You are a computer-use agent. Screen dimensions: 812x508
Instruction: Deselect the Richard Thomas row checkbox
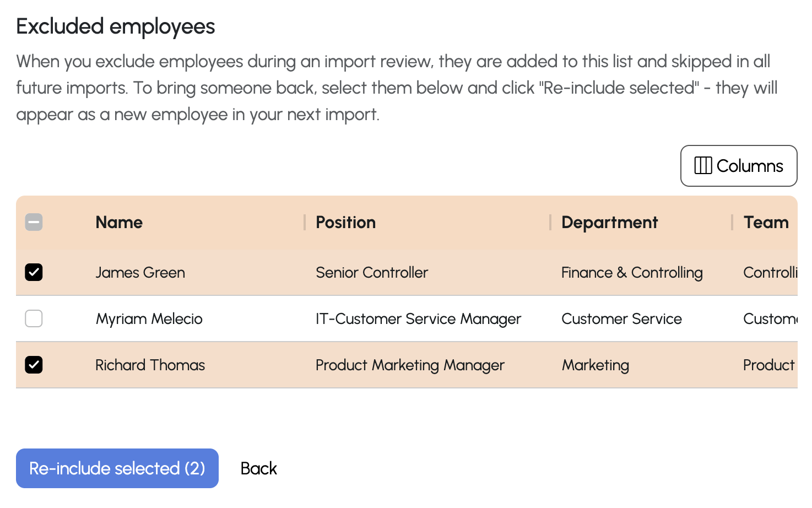[34, 365]
